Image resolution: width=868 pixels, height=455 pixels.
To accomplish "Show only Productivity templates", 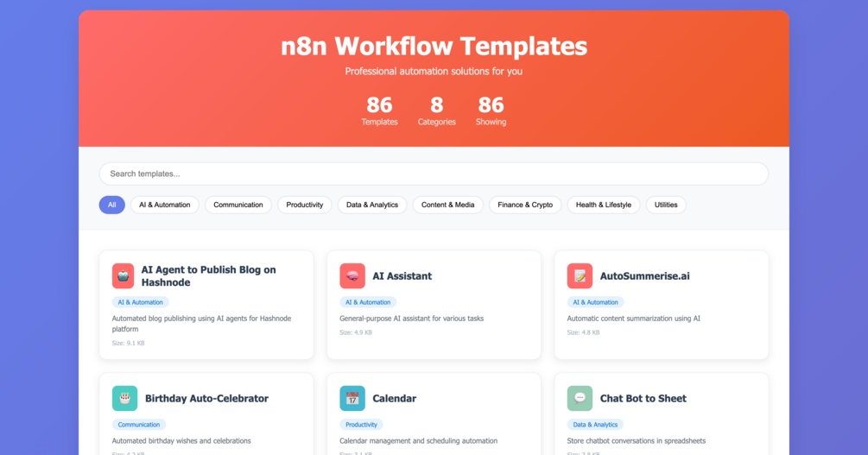I will click(305, 205).
